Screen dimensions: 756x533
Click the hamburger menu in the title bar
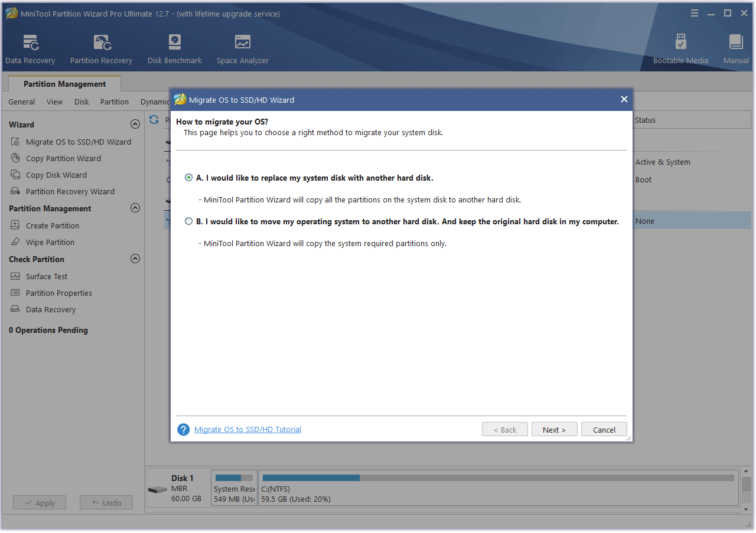click(x=695, y=12)
